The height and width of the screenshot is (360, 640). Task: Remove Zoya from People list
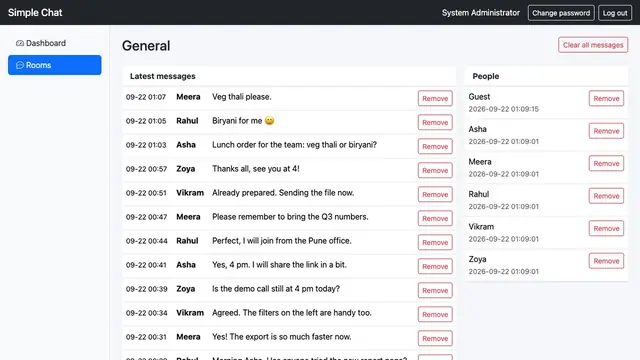pyautogui.click(x=606, y=261)
